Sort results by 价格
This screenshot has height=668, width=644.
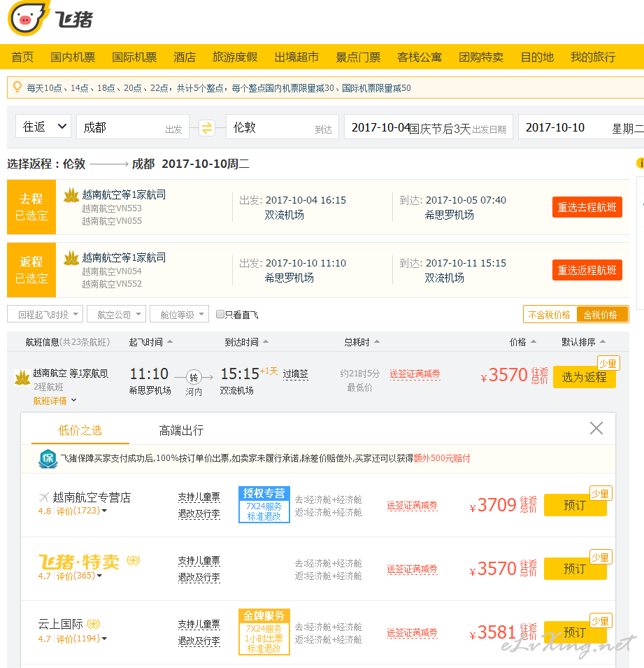tap(522, 342)
